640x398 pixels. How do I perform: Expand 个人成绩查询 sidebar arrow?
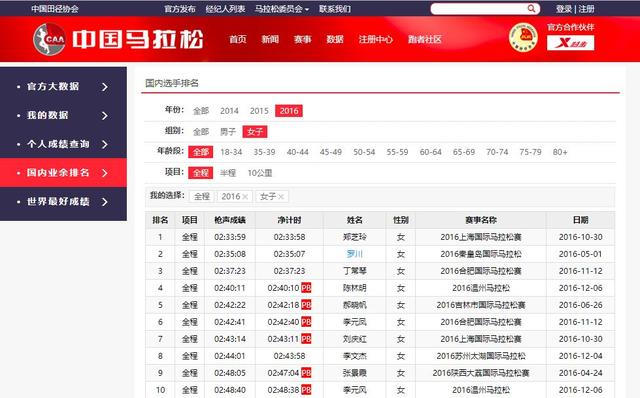[105, 144]
